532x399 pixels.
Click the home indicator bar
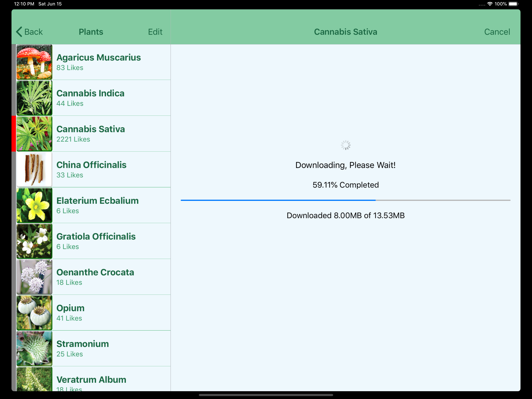click(266, 395)
